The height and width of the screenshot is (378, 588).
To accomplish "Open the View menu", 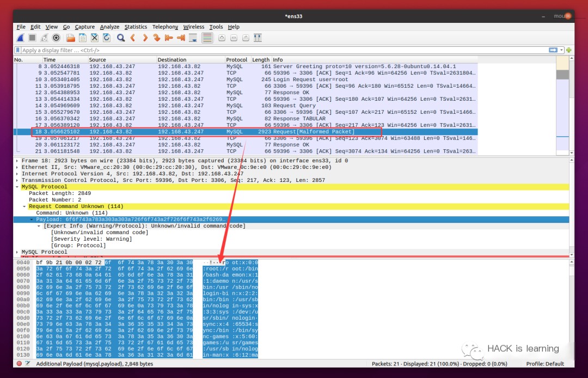I will pos(51,27).
